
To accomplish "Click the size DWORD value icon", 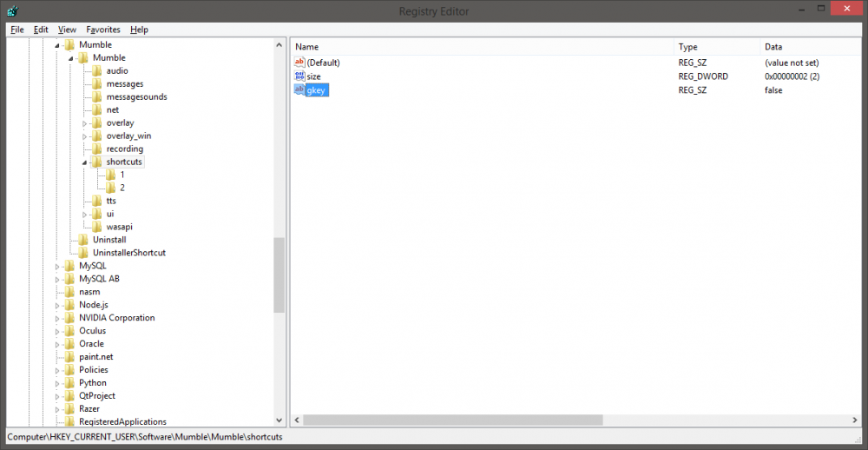I will (299, 76).
